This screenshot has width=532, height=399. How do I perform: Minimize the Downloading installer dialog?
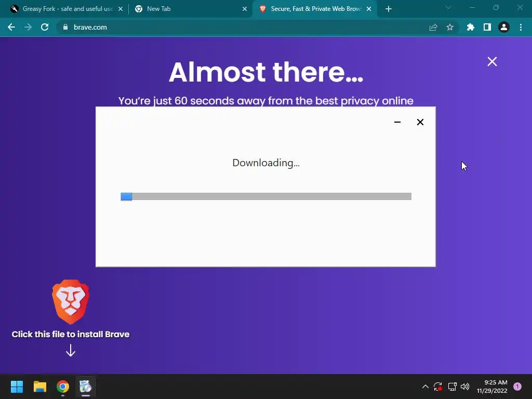(397, 122)
